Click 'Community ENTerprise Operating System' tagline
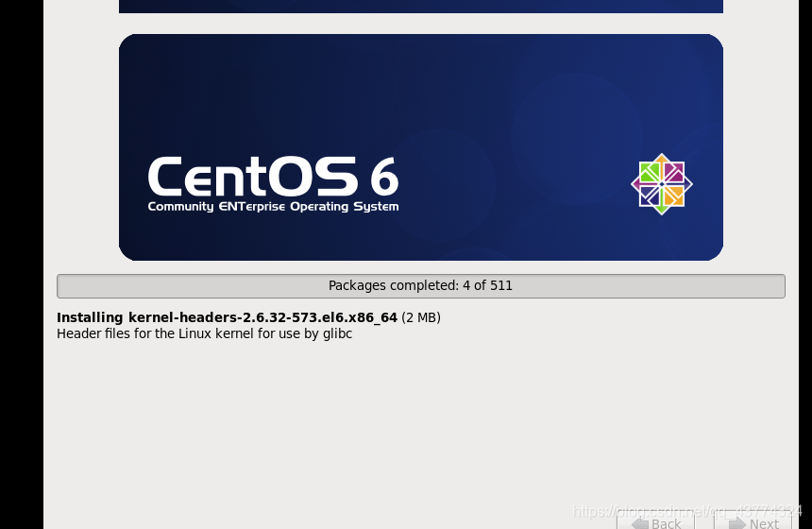This screenshot has width=812, height=529. [273, 206]
